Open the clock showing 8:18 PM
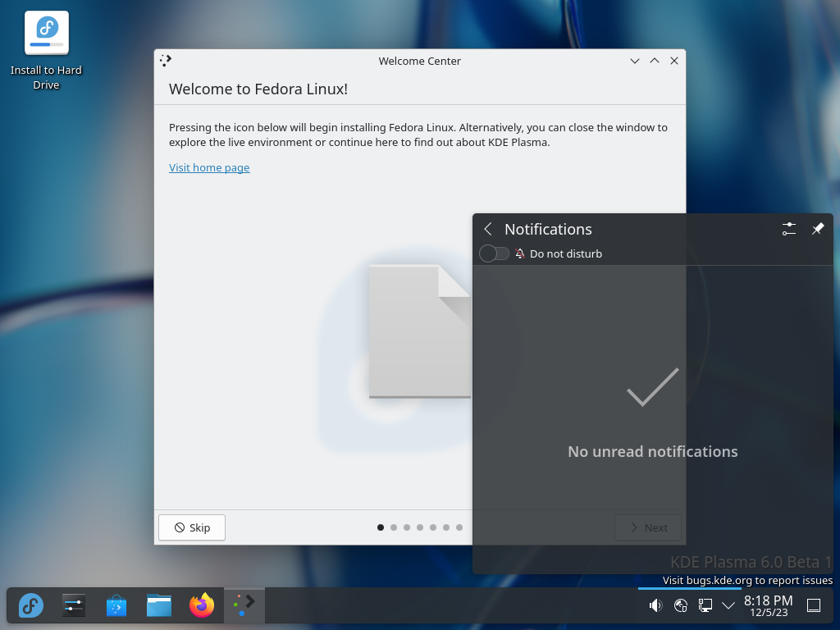Image resolution: width=840 pixels, height=630 pixels. coord(768,605)
